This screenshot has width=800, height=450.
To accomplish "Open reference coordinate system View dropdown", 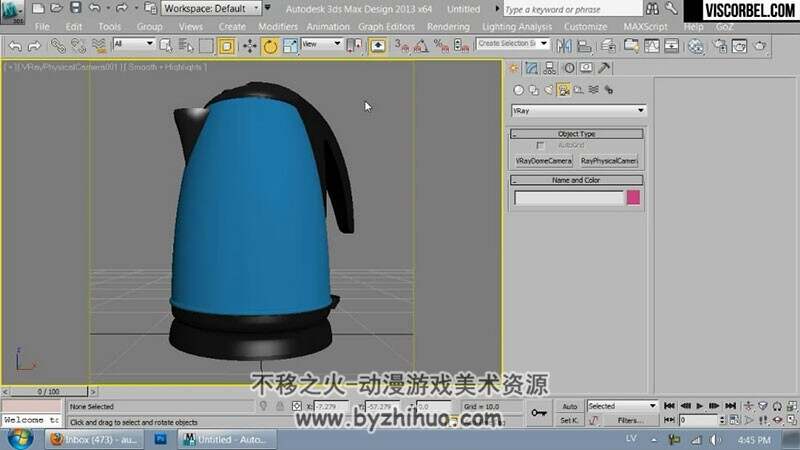I will click(x=321, y=44).
